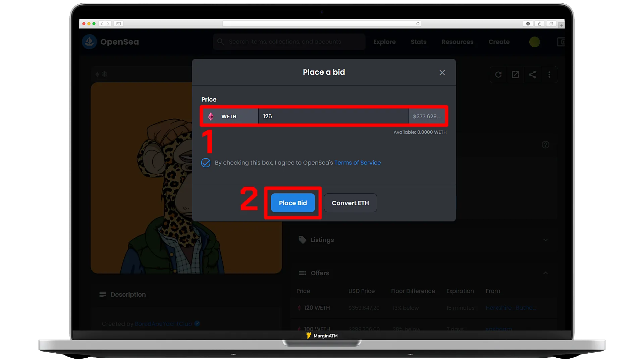Click the search magnifier icon
The width and height of the screenshot is (644, 362).
pos(220,42)
